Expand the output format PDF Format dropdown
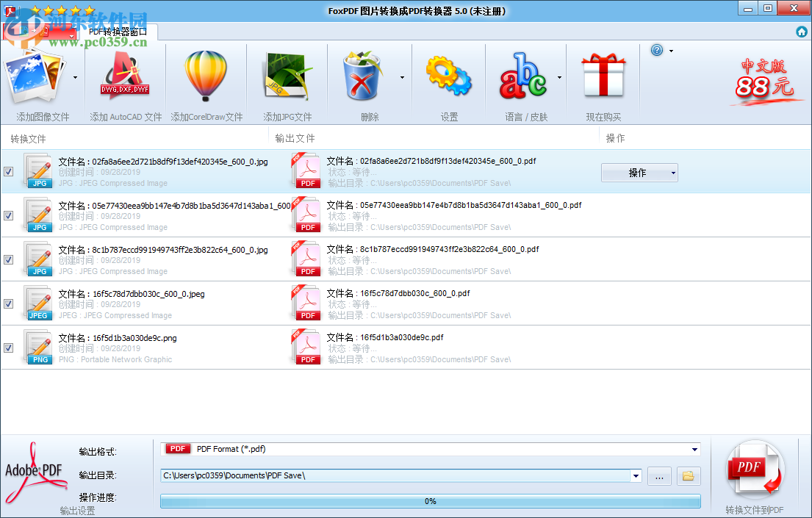Screen dimensions: 812x518 694,449
